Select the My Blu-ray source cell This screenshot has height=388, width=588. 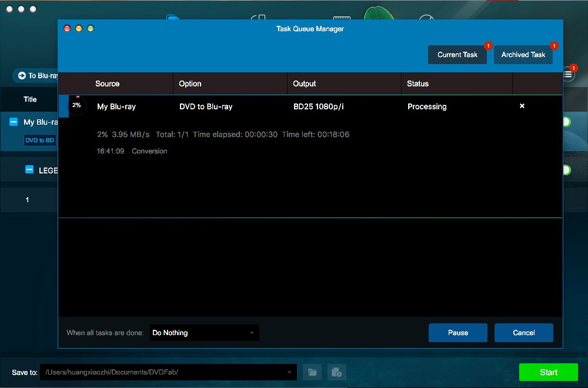(x=116, y=106)
